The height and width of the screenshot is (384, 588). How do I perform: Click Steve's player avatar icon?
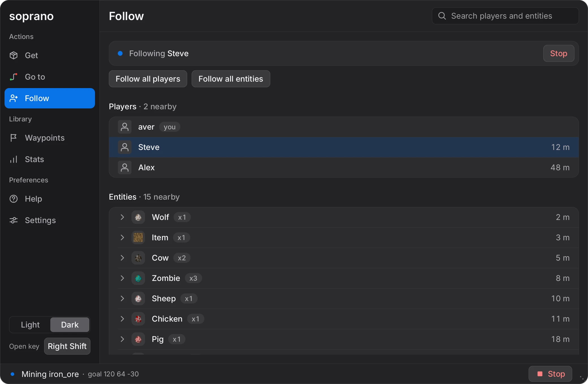[125, 147]
